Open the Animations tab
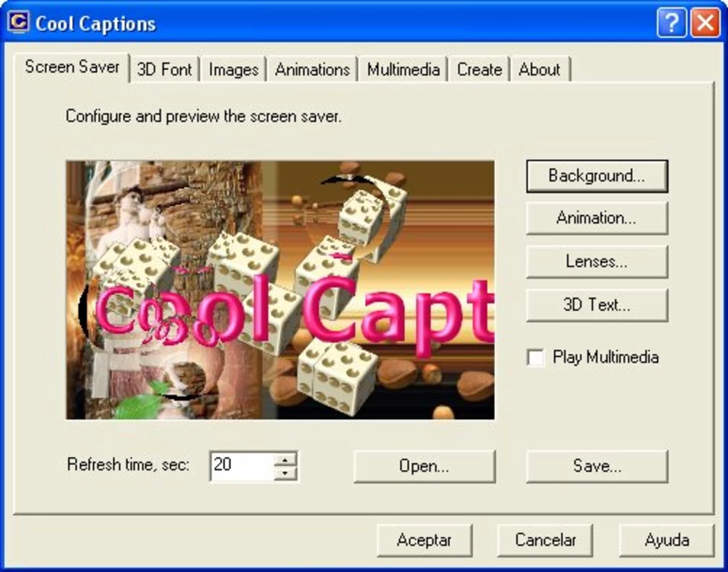The width and height of the screenshot is (728, 572). click(312, 69)
